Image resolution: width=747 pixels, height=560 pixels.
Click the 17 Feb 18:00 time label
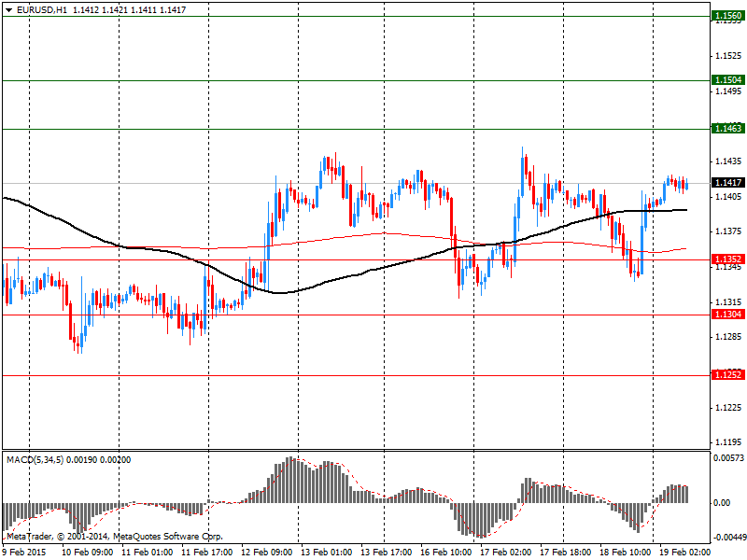566,553
